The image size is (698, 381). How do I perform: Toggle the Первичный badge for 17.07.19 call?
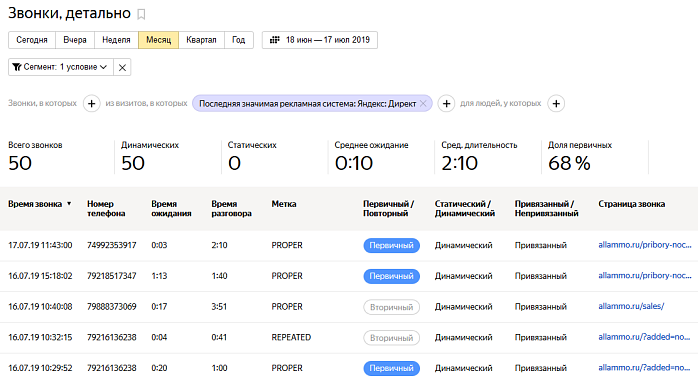391,245
